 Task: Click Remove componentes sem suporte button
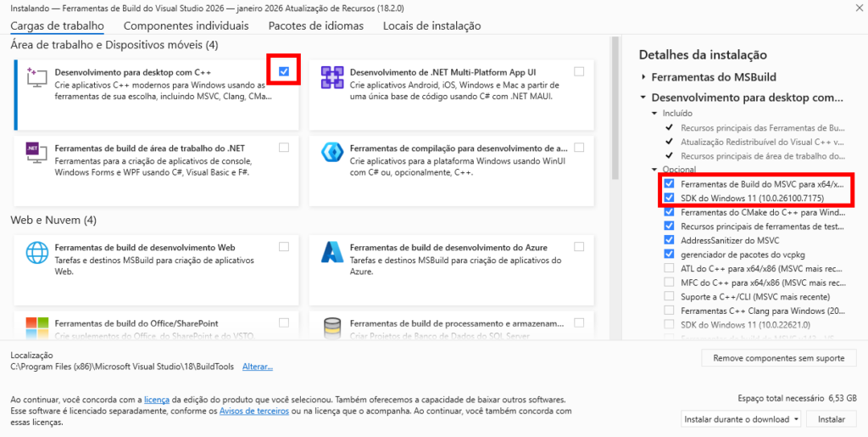779,358
